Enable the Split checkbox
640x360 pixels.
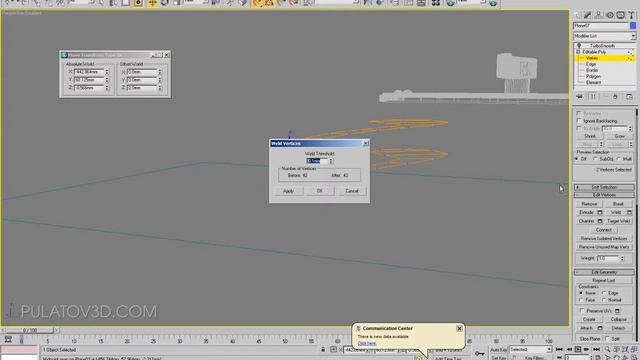point(607,338)
